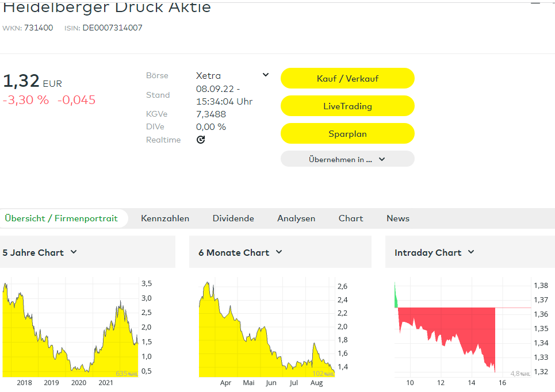Viewport: 555px width, 392px height.
Task: Go to the Dividende tab
Action: pos(233,218)
